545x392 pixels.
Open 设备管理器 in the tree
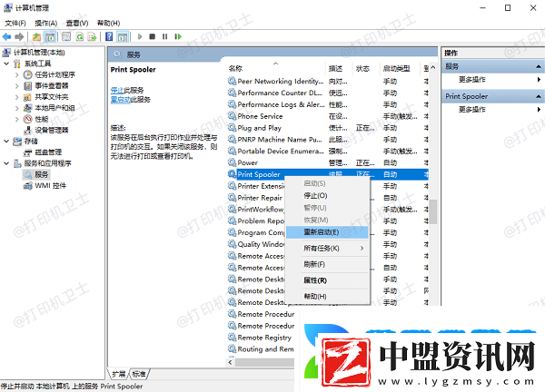click(x=52, y=130)
